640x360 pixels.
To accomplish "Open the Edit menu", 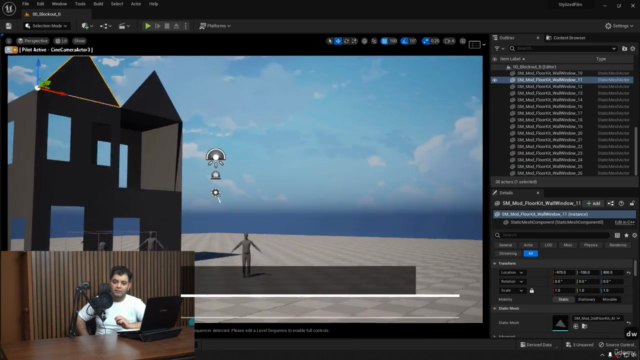I will (x=40, y=4).
